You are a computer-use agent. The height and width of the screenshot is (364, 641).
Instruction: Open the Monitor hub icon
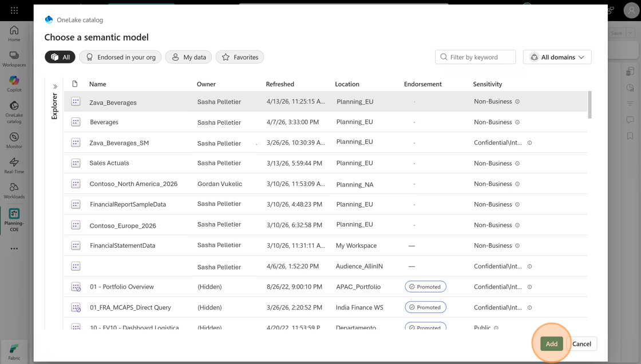[14, 140]
